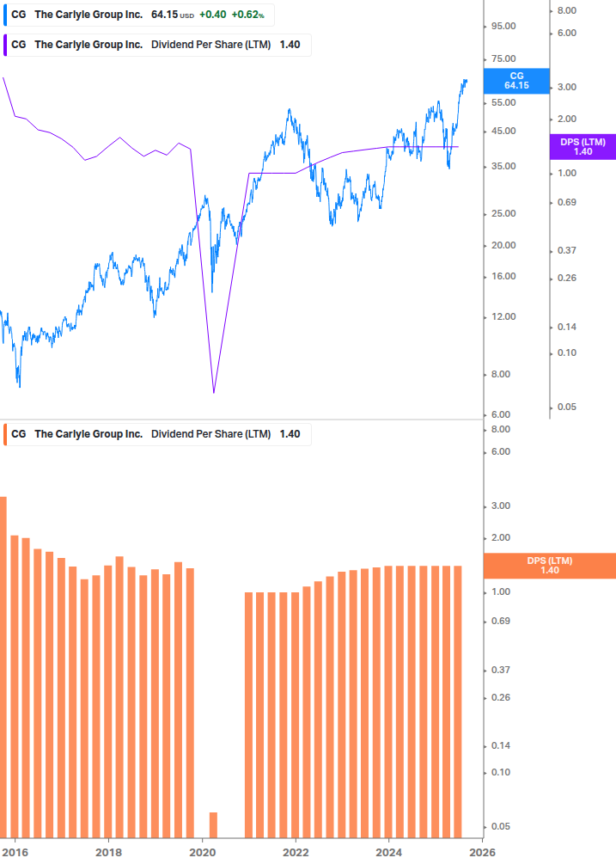Click the 2016 label on time axis

[15, 853]
